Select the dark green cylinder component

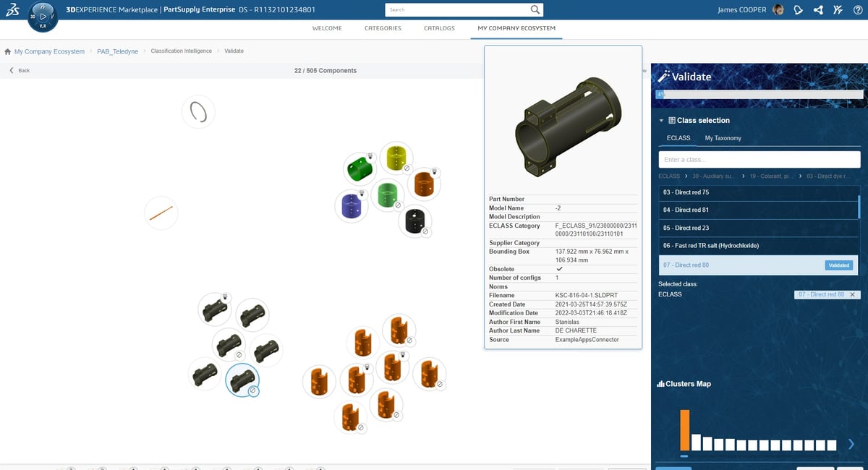pos(358,168)
